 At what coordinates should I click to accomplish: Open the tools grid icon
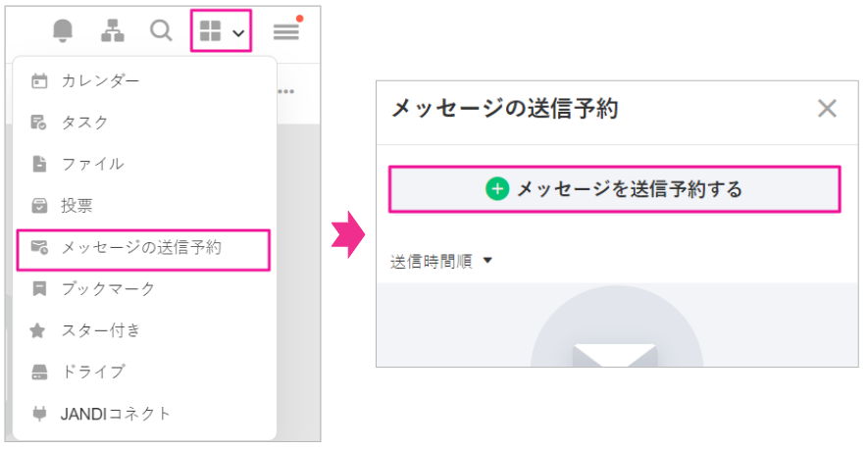click(210, 31)
